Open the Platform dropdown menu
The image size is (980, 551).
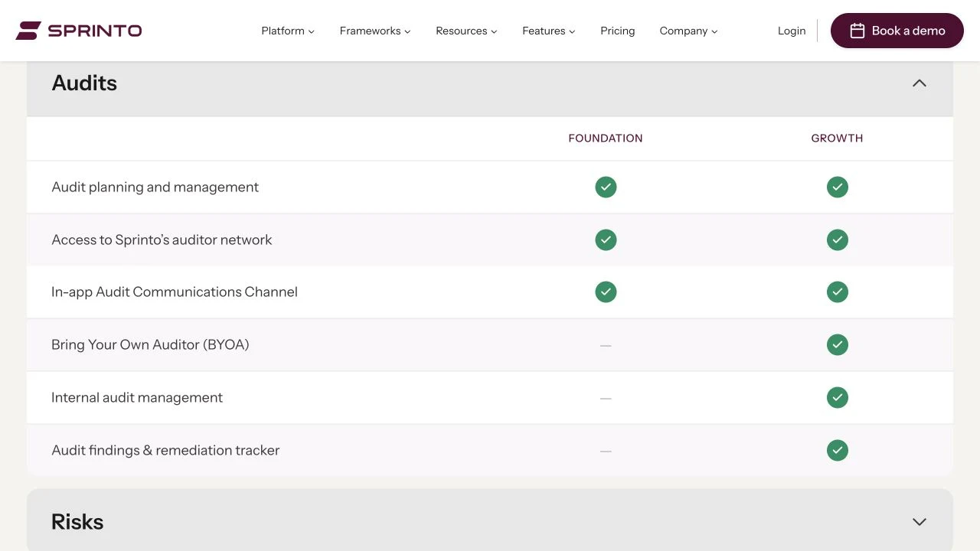click(288, 31)
